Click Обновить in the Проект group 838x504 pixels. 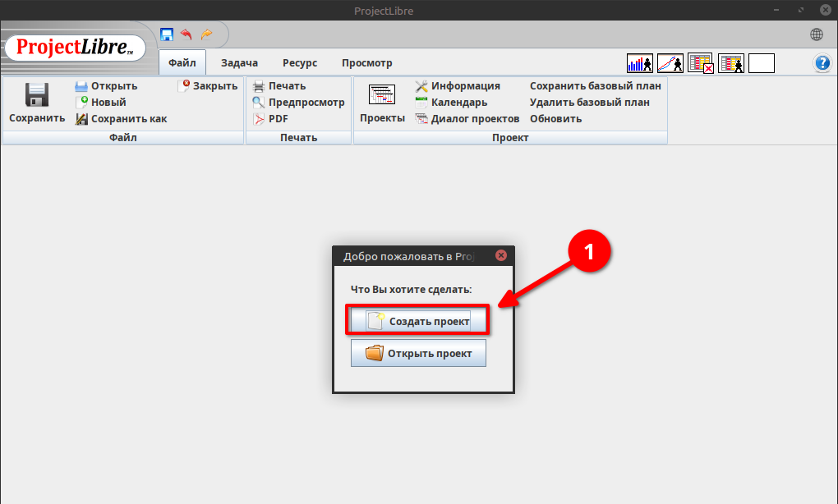556,118
